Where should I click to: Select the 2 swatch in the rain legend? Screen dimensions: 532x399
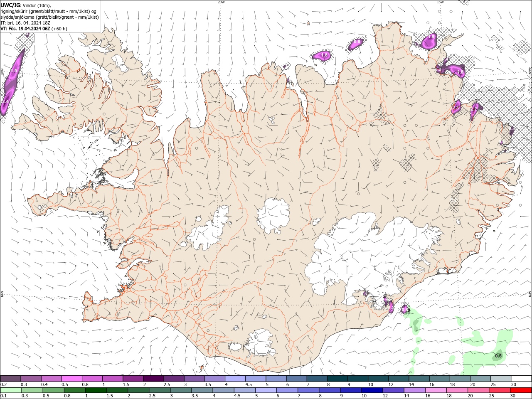click(138, 390)
